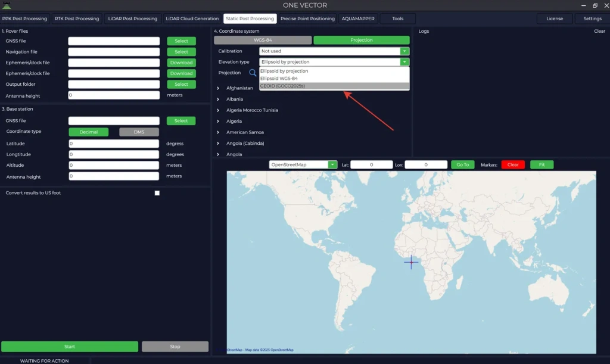Open the Tools menu tab
Viewport: 610px width, 364px height.
(397, 18)
